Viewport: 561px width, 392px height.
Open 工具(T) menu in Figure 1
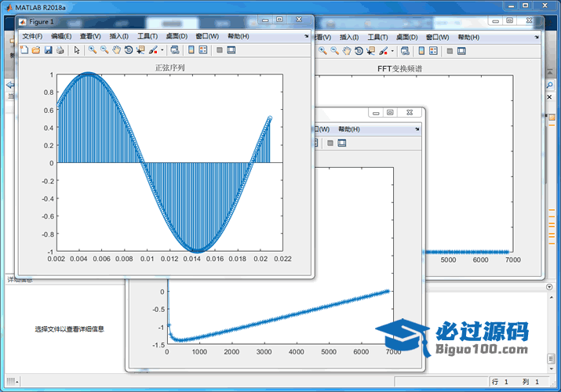(x=148, y=36)
